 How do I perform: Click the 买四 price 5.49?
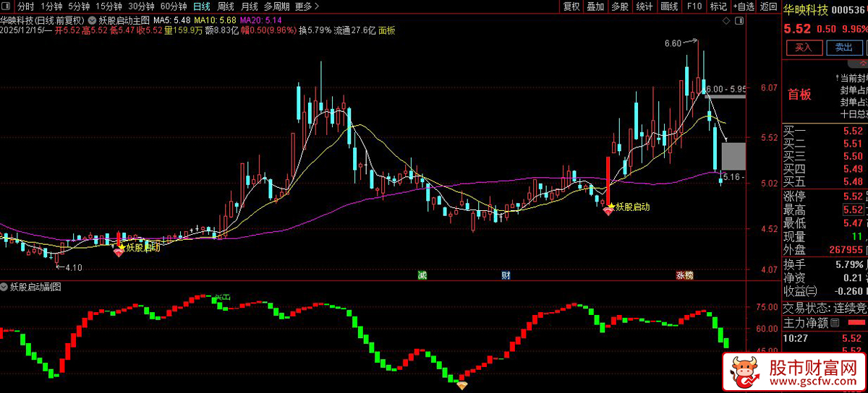853,169
